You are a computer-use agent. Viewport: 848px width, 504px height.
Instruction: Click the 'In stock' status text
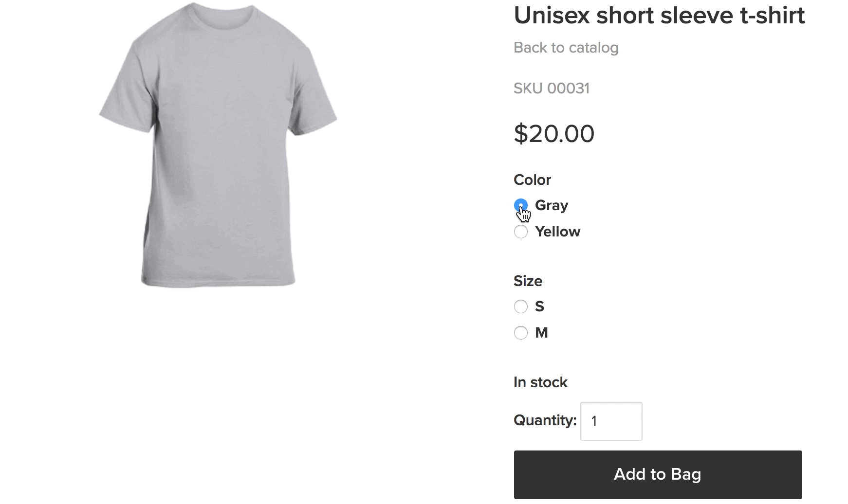[x=540, y=382]
